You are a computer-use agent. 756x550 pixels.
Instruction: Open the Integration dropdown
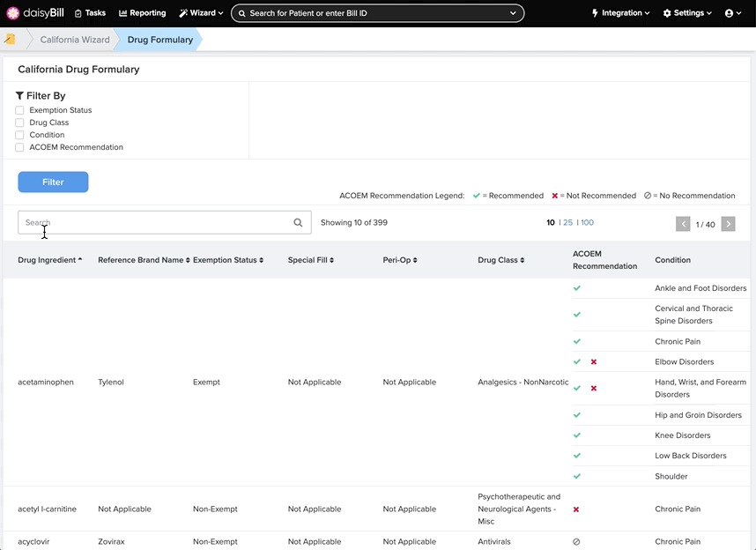tap(620, 13)
